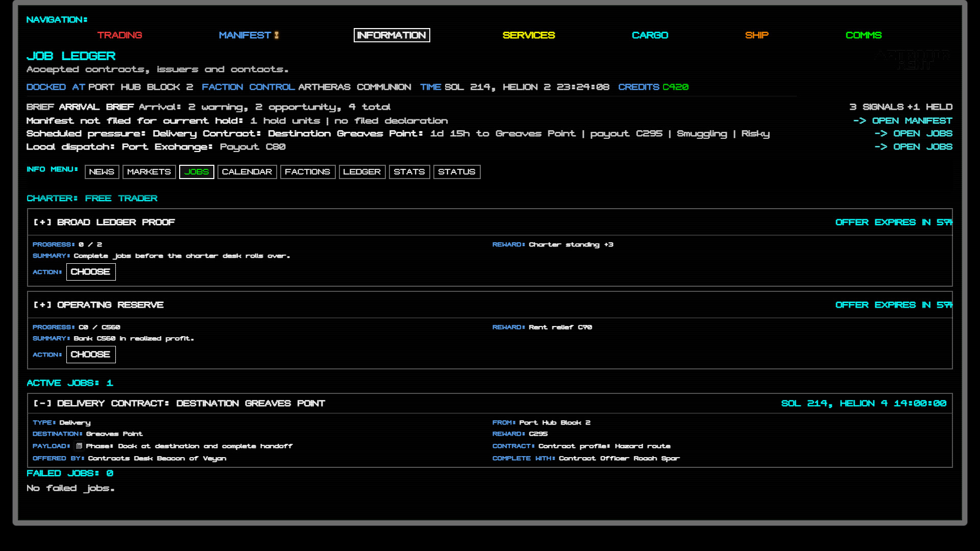
Task: Open the MARKETS info menu
Action: pyautogui.click(x=149, y=172)
